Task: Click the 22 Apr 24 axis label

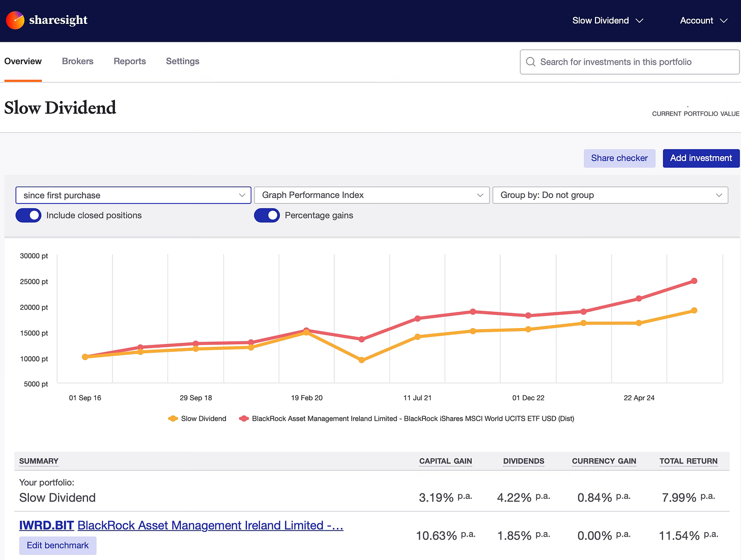Action: tap(639, 398)
